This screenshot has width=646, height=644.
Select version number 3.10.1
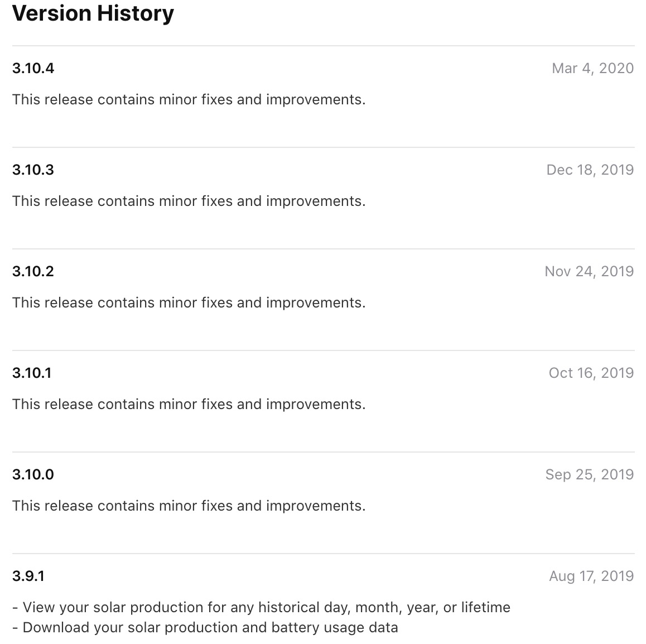pos(32,373)
